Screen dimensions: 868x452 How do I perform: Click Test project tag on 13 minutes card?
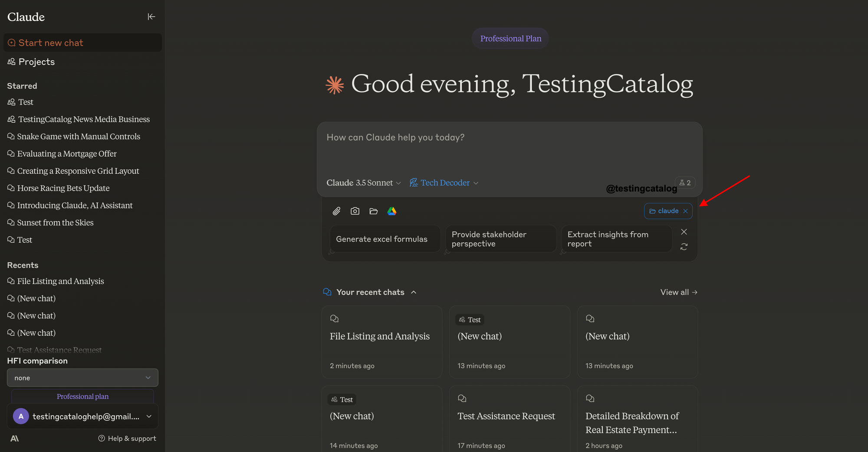click(470, 320)
